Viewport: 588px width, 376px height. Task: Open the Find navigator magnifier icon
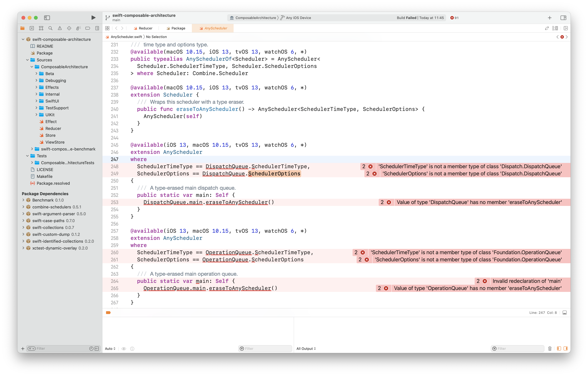[50, 28]
